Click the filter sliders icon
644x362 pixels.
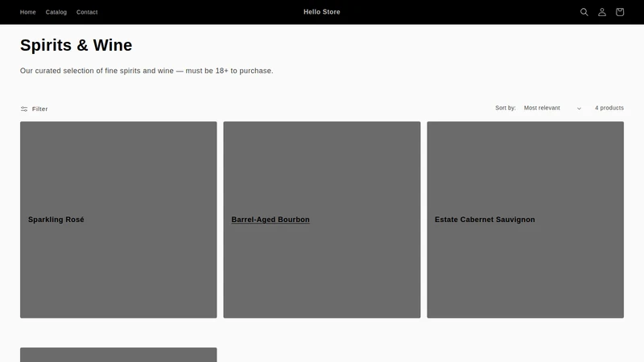click(24, 109)
